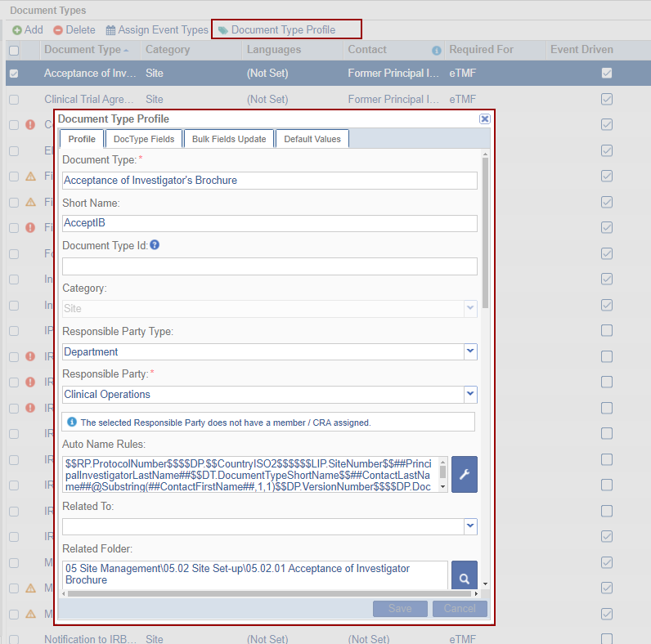Click into the Short Name field
The width and height of the screenshot is (651, 644).
click(x=270, y=223)
